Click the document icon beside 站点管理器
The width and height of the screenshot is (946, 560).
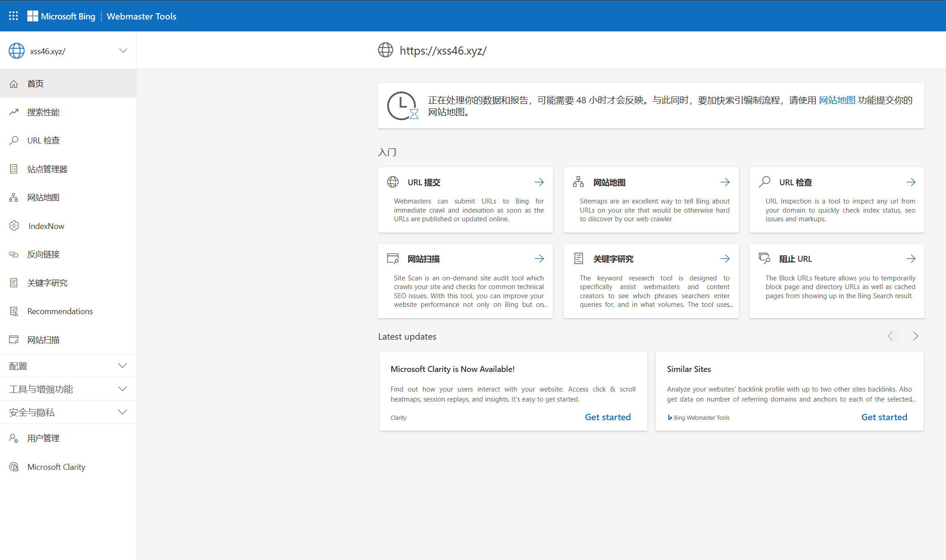click(14, 169)
